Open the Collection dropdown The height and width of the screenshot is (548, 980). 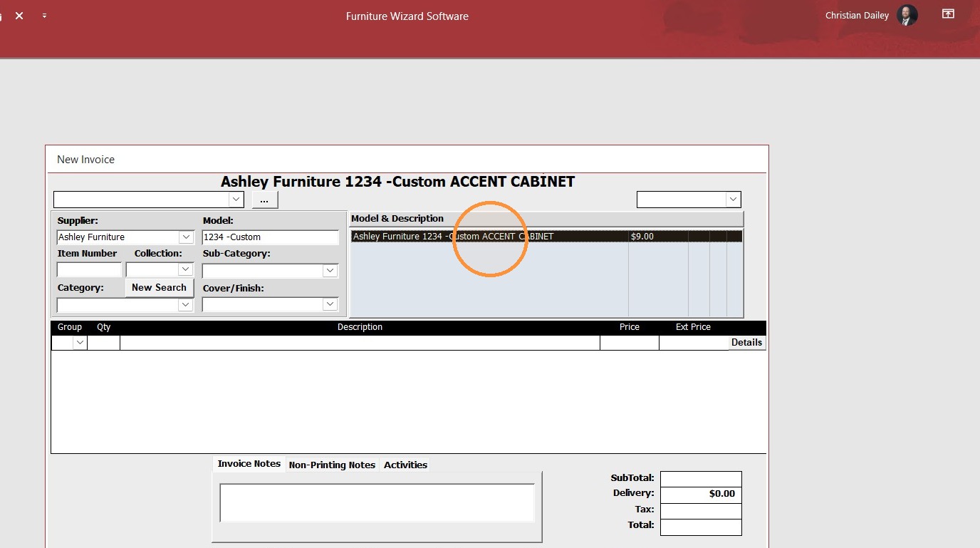[x=186, y=270]
